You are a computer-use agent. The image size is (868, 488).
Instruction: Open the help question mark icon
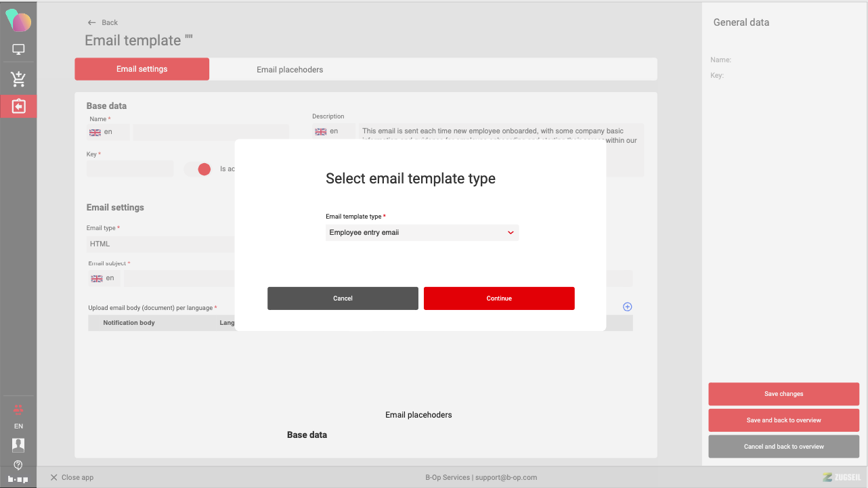18,465
